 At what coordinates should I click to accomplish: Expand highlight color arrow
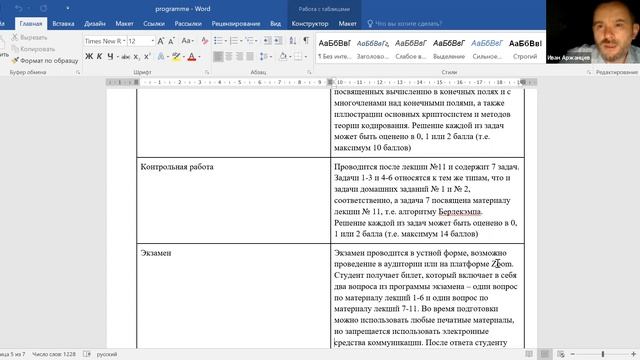click(x=184, y=57)
